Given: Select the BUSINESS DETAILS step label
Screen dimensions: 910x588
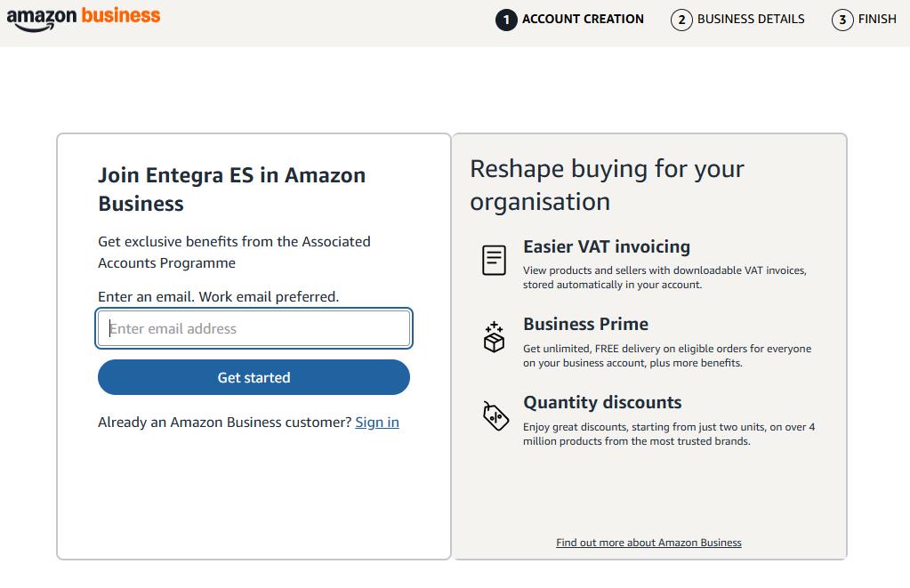Looking at the screenshot, I should pos(751,19).
